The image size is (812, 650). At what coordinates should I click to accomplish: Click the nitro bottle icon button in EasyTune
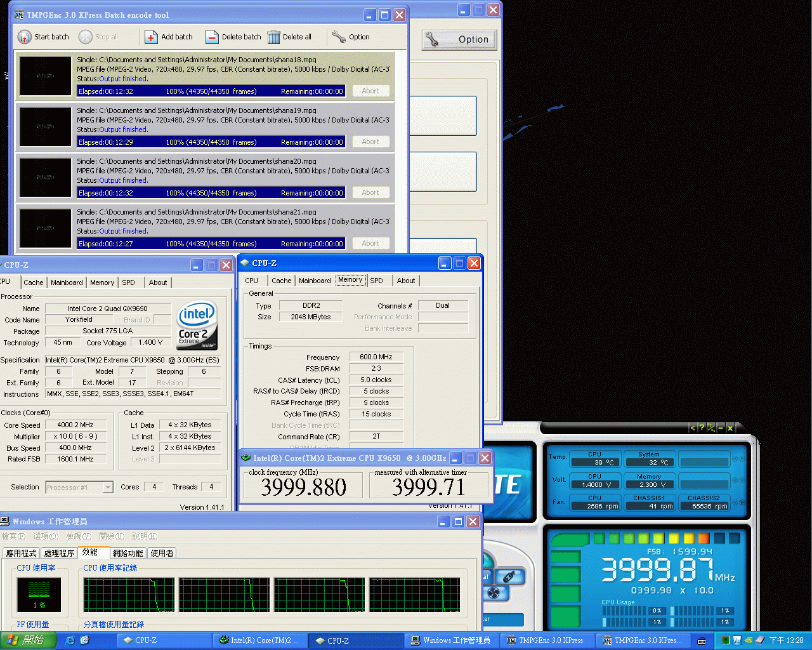[x=509, y=576]
